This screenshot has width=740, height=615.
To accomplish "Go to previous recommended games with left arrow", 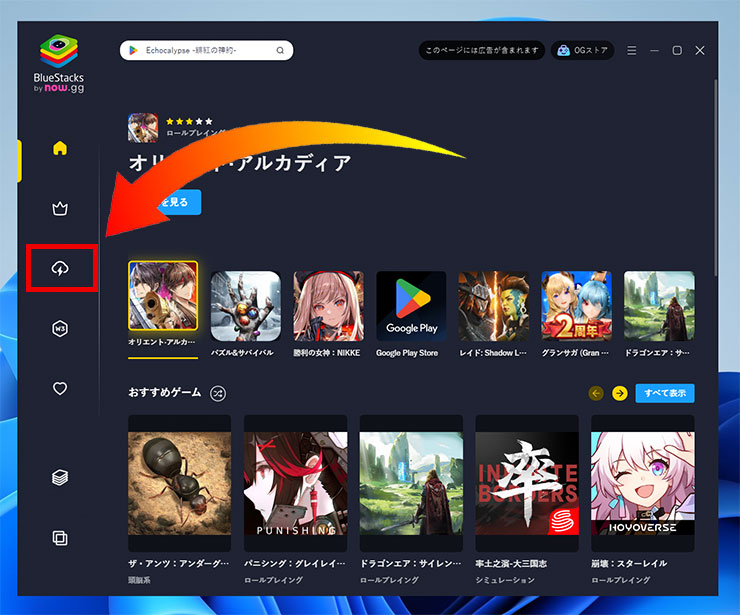I will point(597,393).
